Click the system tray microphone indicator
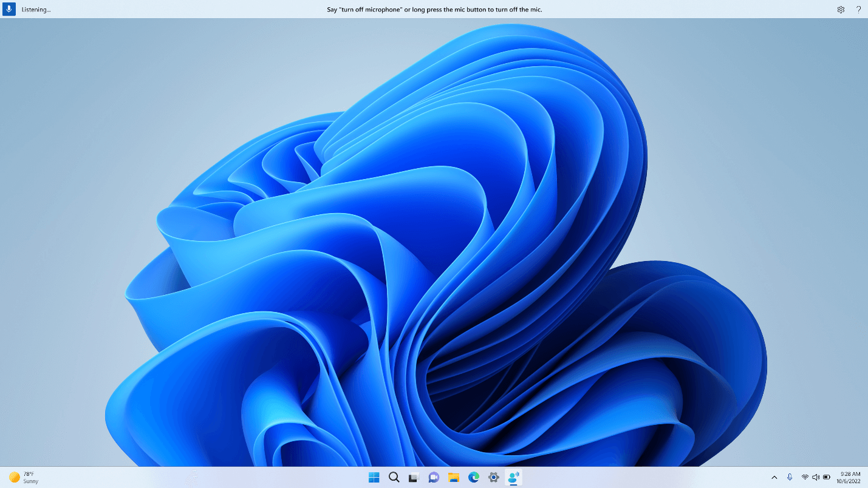Screen dimensions: 868x488 790,477
